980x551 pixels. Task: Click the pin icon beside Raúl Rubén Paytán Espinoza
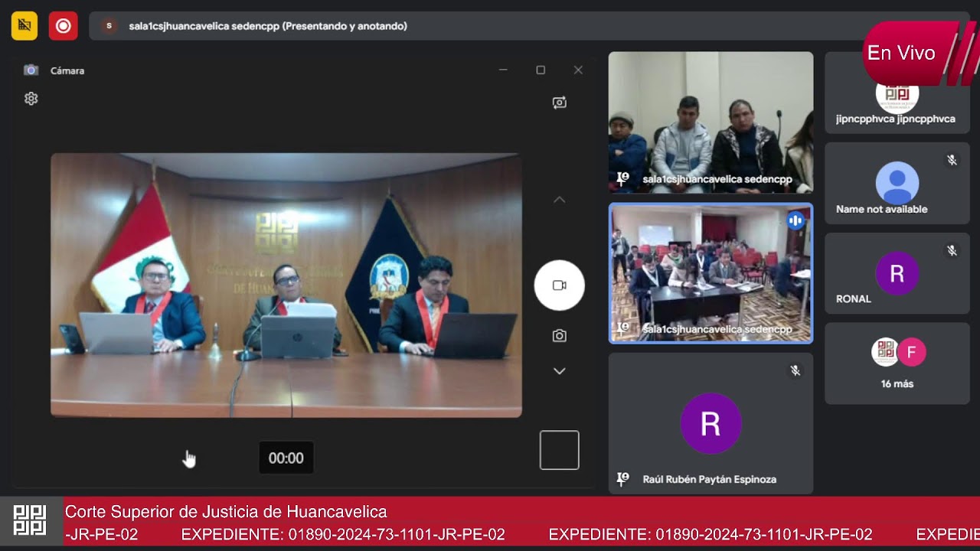click(623, 479)
